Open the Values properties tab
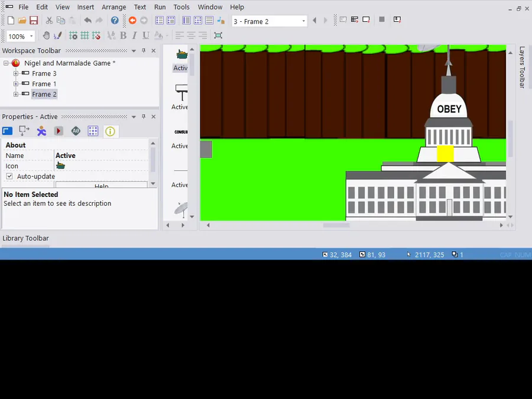The image size is (532, 399). pos(76,131)
